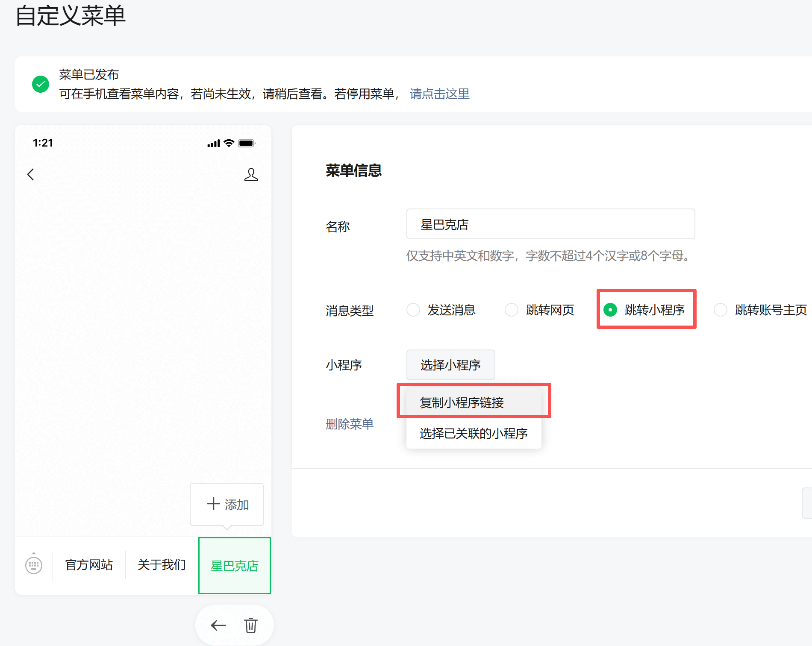Open the 选择小程序 dropdown
The height and width of the screenshot is (646, 812).
[x=450, y=365]
